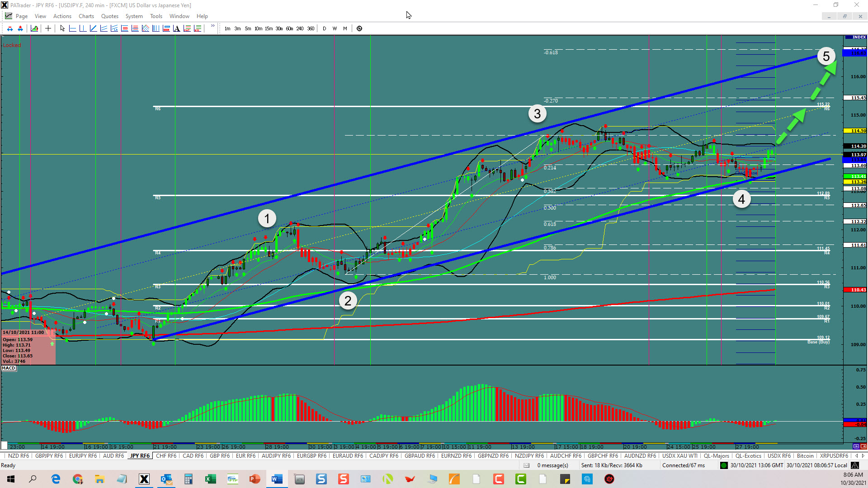Open the Charts menu

(x=86, y=16)
